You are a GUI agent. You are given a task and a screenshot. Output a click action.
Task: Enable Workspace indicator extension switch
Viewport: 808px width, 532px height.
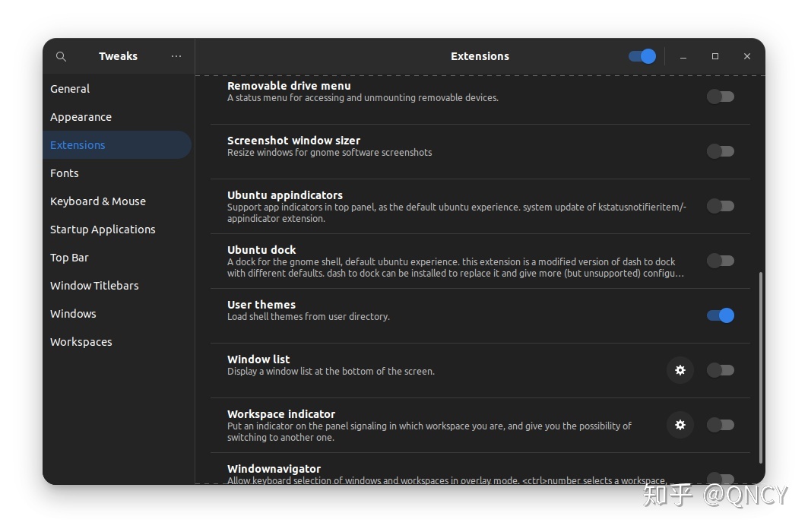(x=721, y=425)
